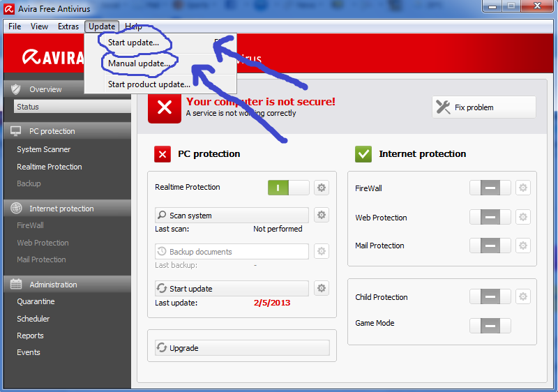Screen dimensions: 558x392
Task: Click the 2/5/2013 last update date
Action: coord(272,303)
